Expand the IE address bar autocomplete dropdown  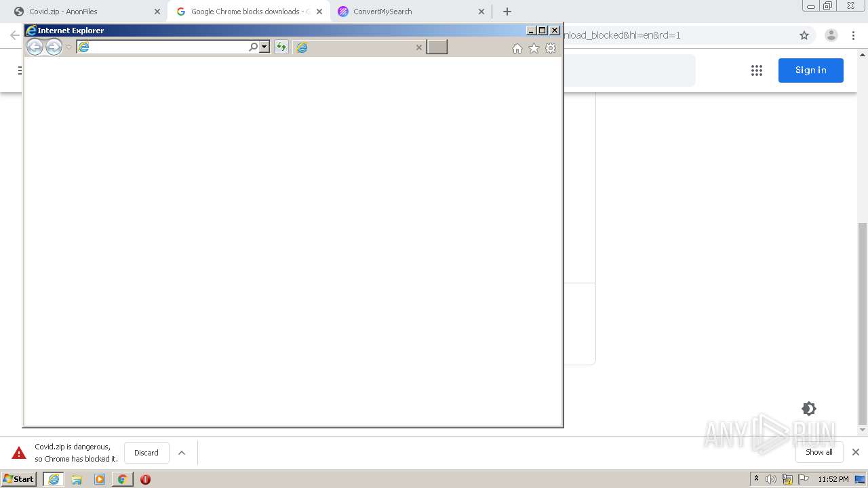tap(264, 47)
